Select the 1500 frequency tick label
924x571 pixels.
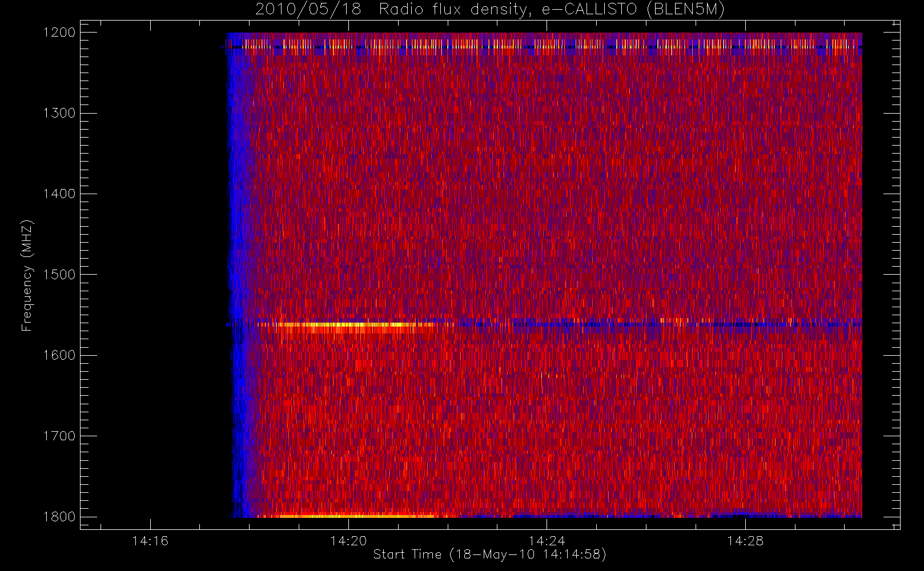click(x=59, y=275)
